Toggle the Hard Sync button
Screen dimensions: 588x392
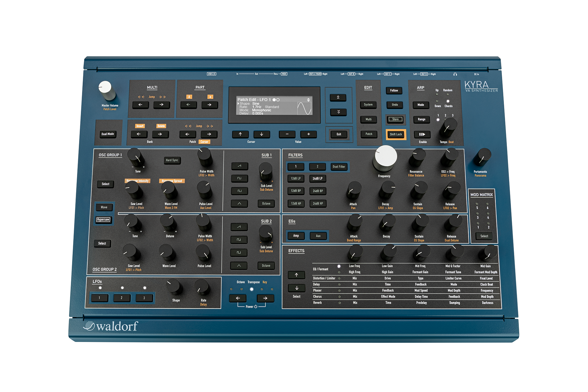coord(172,160)
